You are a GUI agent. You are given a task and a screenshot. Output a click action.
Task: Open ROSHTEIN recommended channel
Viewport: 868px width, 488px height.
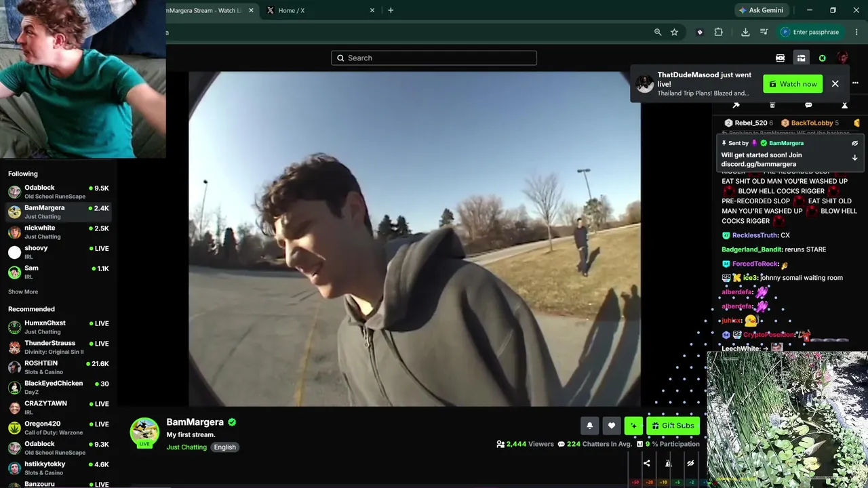pos(58,367)
